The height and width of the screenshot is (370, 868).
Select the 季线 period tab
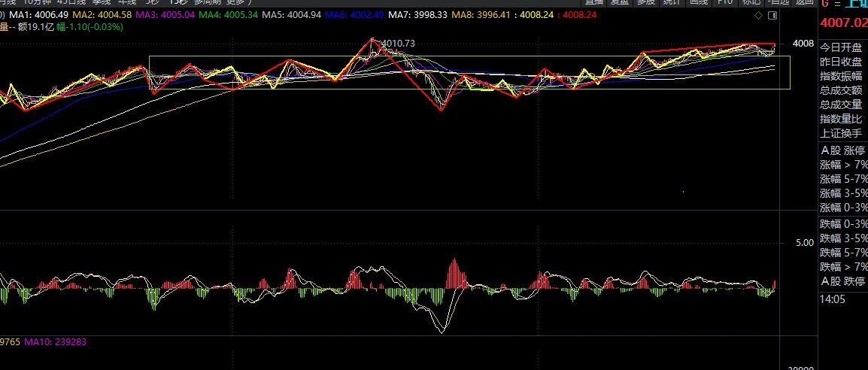(102, 2)
